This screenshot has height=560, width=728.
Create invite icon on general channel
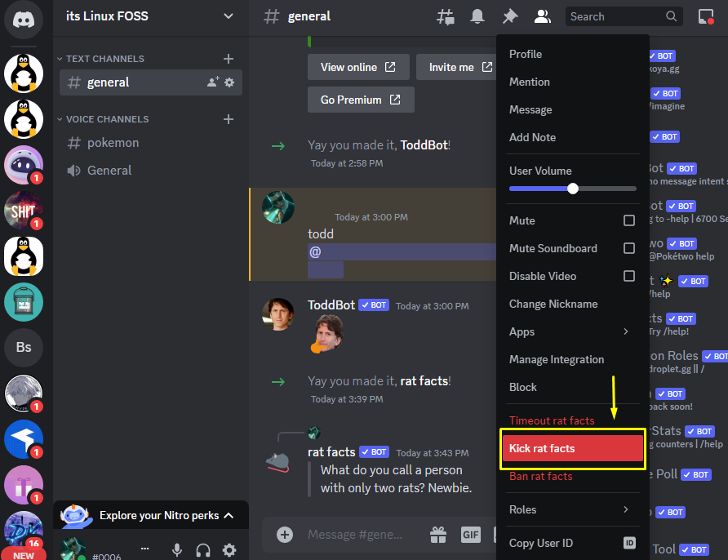click(x=213, y=82)
